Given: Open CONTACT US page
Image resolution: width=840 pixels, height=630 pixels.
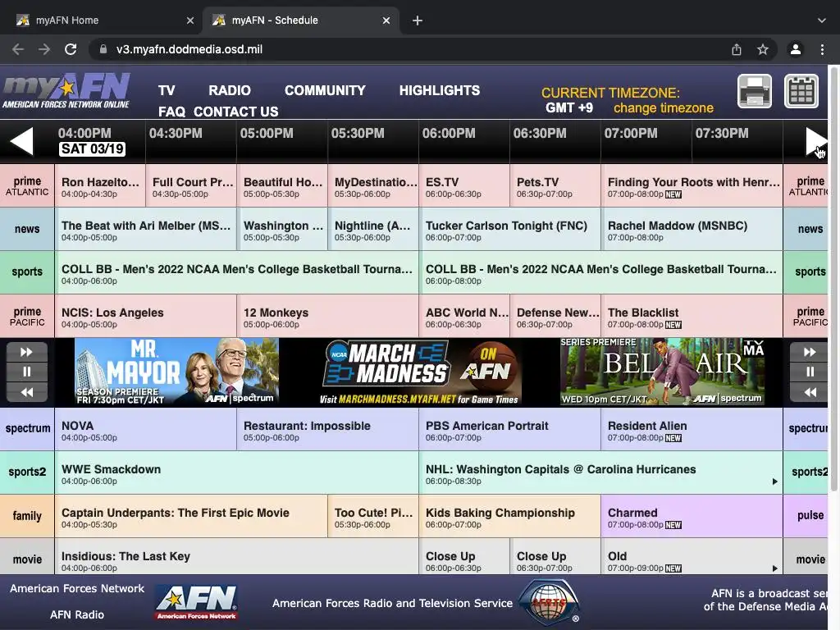Looking at the screenshot, I should 235,112.
